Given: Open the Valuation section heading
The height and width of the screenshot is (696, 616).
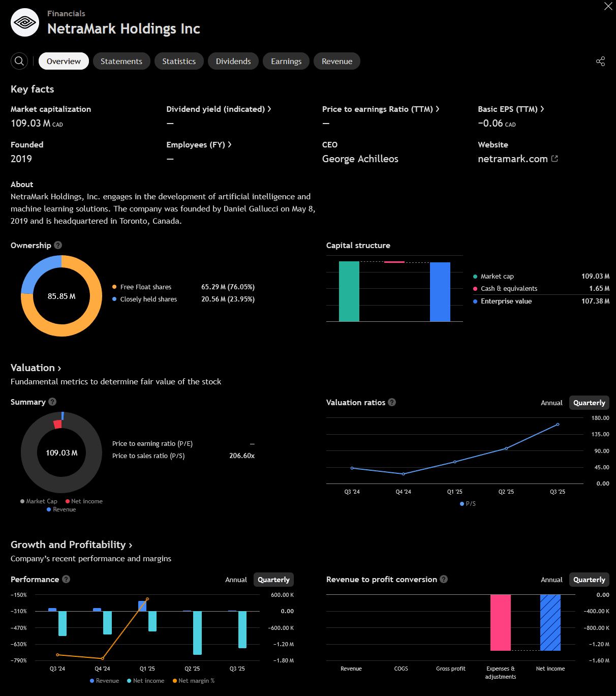Looking at the screenshot, I should 36,368.
